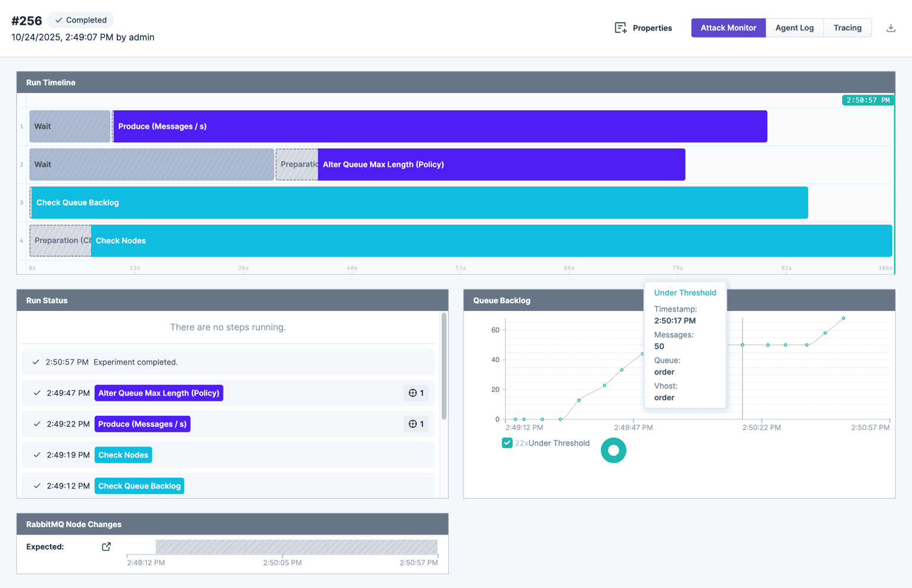Click the large teal indicator below the Queue Backlog legend

click(x=613, y=450)
